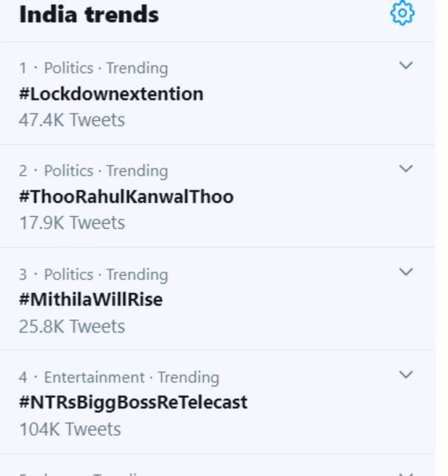
Task: Click "1 · Politics · Trending" label
Action: click(x=93, y=68)
